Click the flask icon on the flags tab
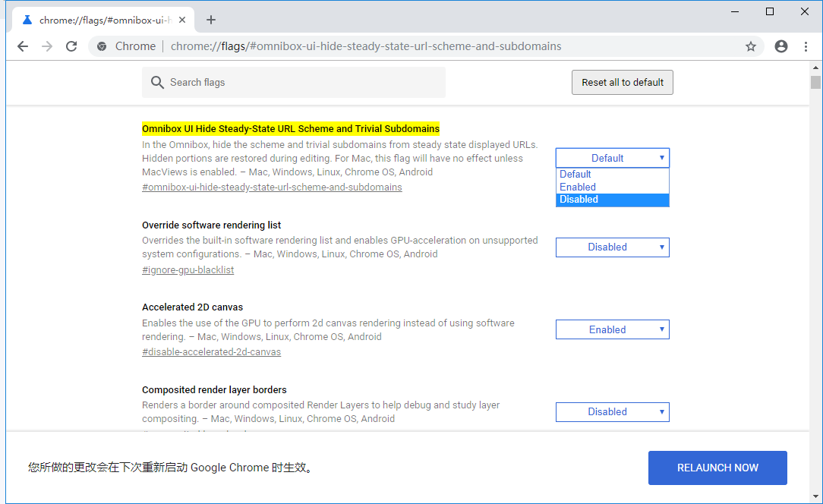Screen dimensions: 823x504 coord(27,20)
